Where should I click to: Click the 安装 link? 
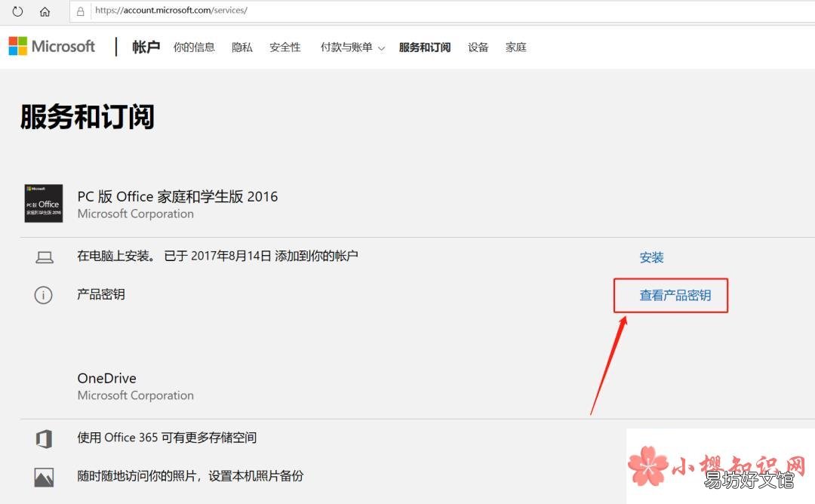pyautogui.click(x=651, y=258)
